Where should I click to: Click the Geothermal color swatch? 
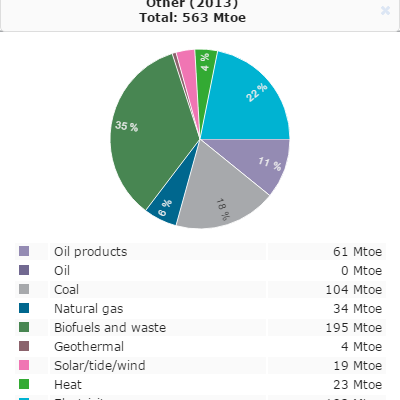(x=24, y=346)
